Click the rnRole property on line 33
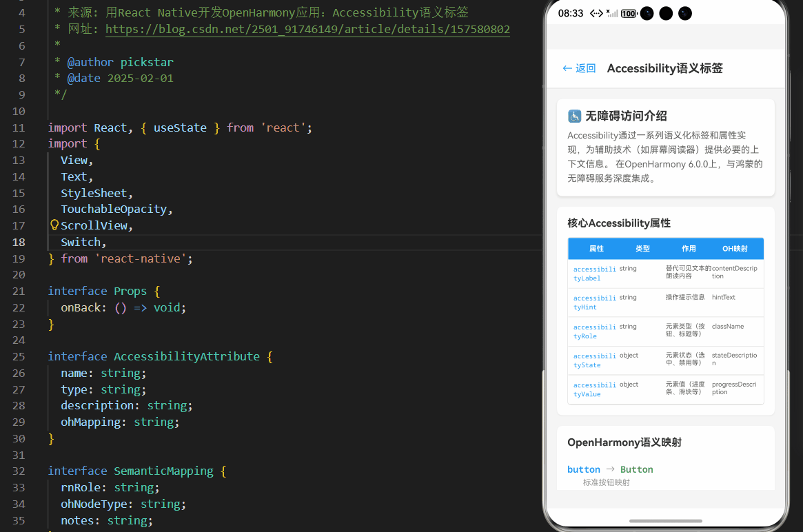Image resolution: width=803 pixels, height=532 pixels. (81, 487)
